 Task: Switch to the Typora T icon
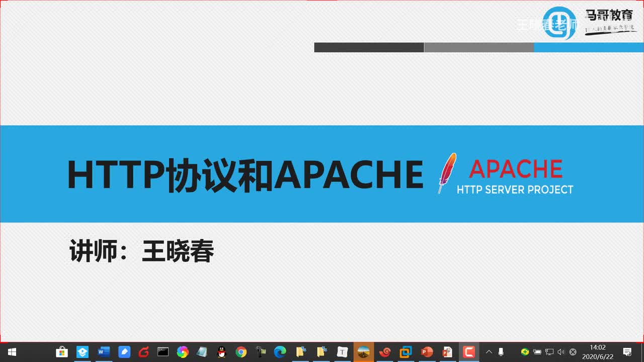[343, 352]
